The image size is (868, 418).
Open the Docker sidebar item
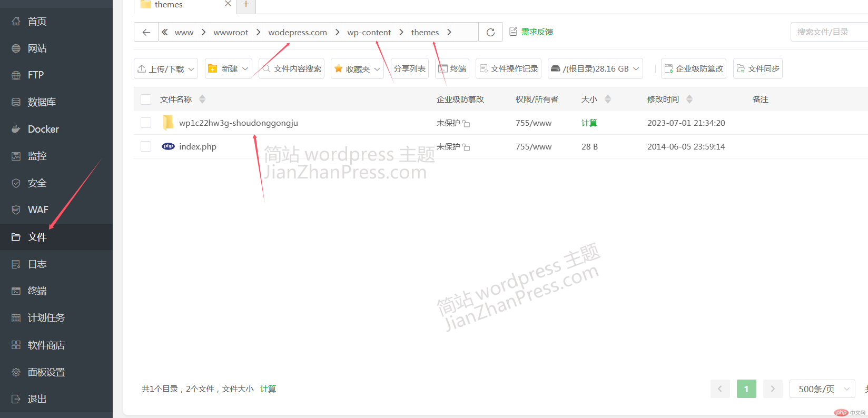click(56, 129)
